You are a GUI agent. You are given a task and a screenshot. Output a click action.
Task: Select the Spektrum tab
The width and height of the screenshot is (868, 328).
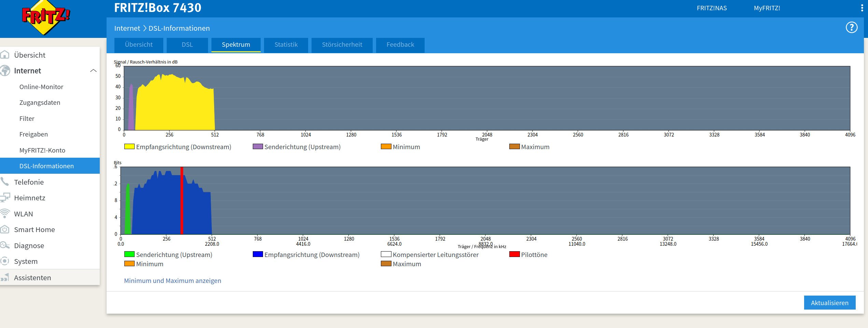point(236,45)
